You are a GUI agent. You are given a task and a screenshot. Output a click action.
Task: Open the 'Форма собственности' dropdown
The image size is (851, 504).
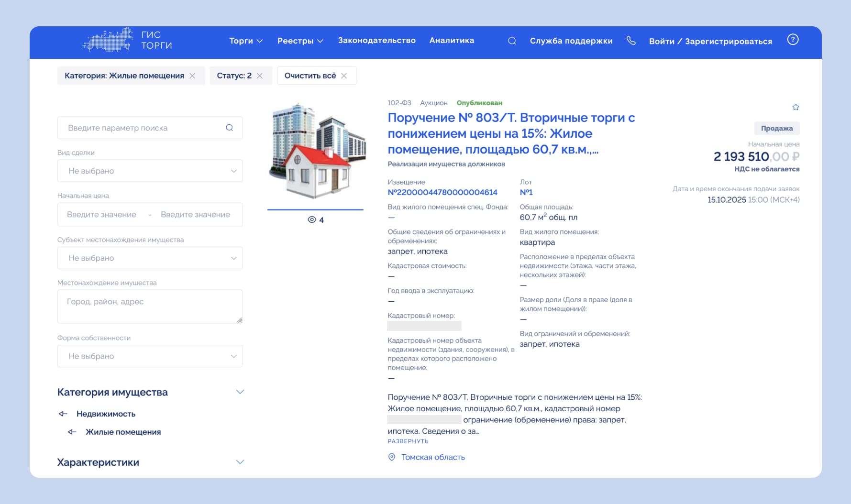pyautogui.click(x=150, y=356)
